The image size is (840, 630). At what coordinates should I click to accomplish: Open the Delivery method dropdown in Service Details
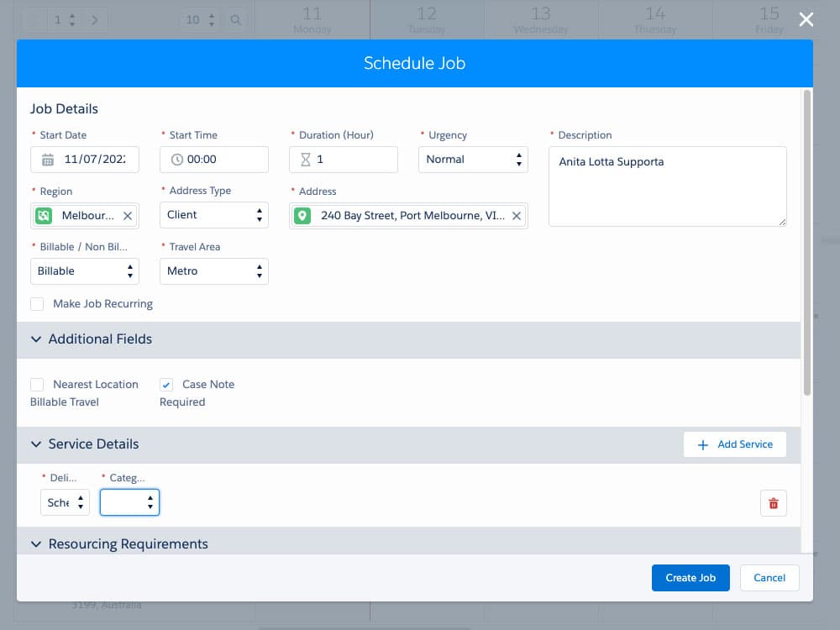coord(65,502)
